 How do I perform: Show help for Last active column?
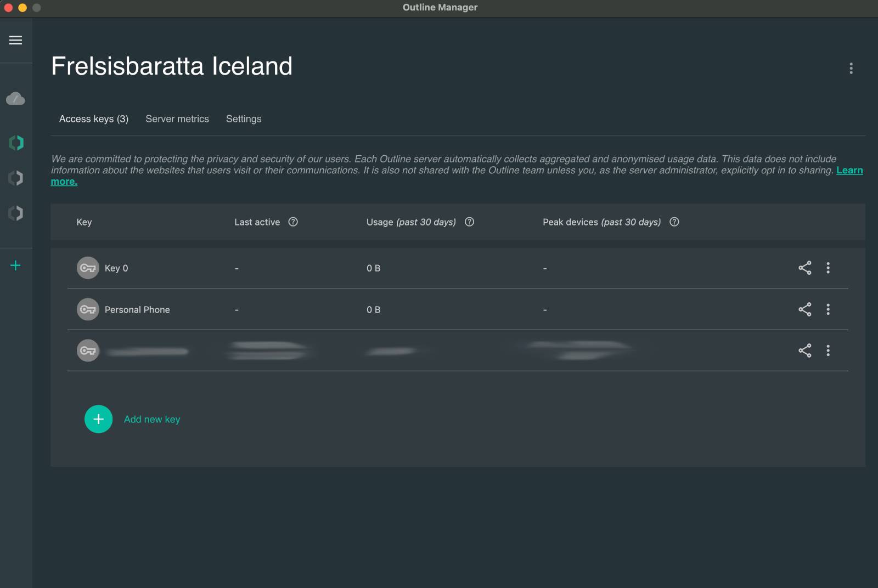coord(293,222)
